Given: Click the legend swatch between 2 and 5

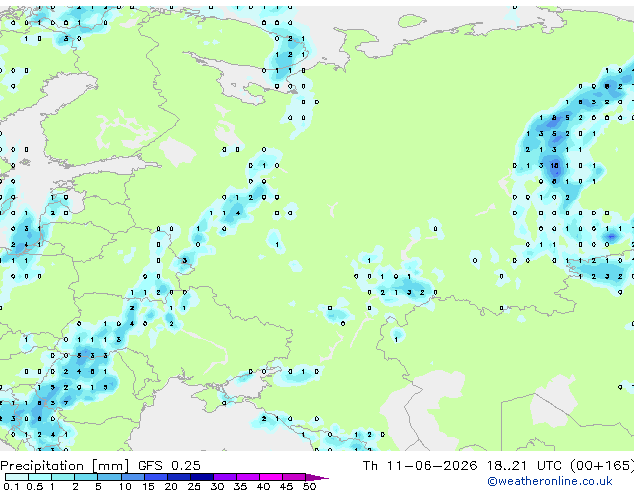Looking at the screenshot, I should tap(86, 477).
